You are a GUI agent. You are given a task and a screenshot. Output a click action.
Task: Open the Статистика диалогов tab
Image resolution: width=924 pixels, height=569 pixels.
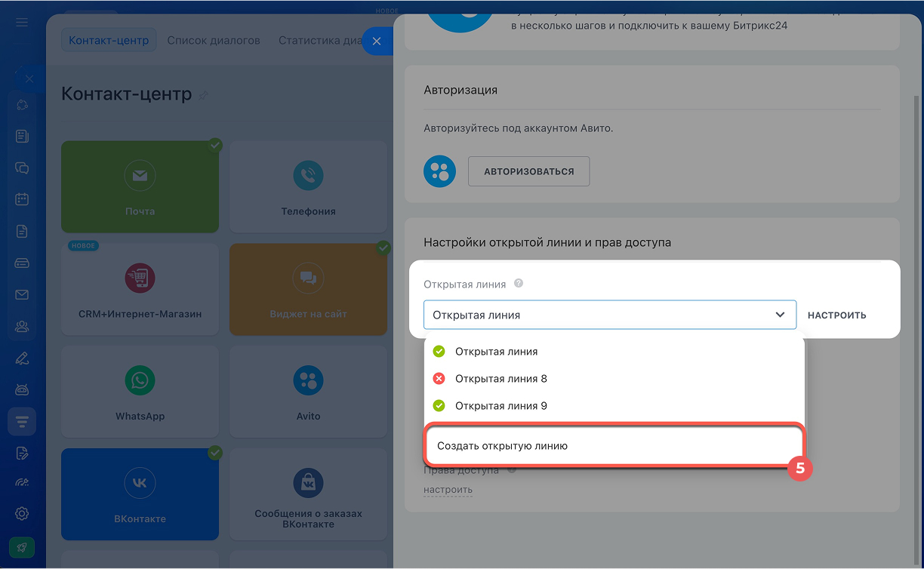click(x=321, y=40)
